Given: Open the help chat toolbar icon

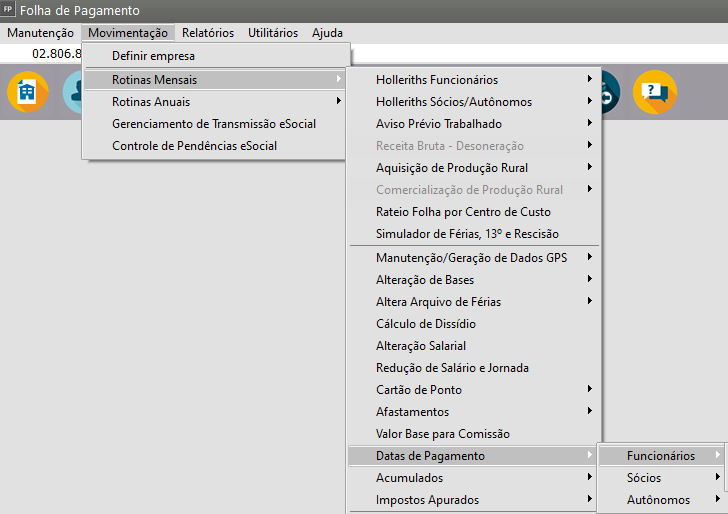Looking at the screenshot, I should 654,92.
